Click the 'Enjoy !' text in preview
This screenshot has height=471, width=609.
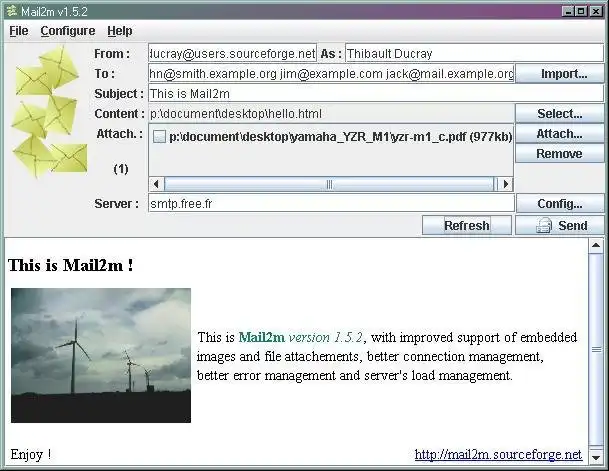click(x=31, y=454)
